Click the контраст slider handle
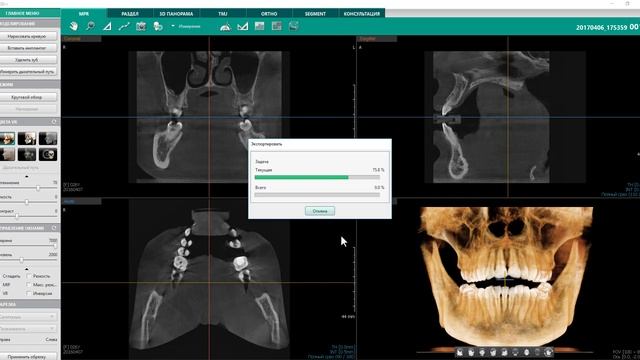 (x=17, y=216)
